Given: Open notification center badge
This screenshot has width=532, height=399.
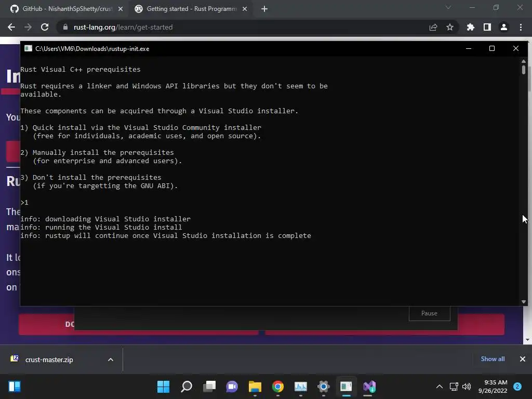Looking at the screenshot, I should click(517, 387).
